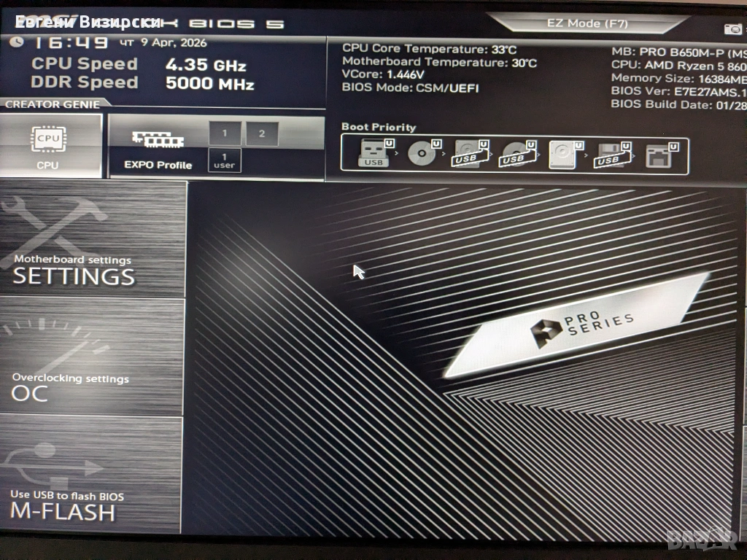Click the CPU: AMD Ryzen 5 info line
Screen dimensions: 747x560
coord(679,65)
